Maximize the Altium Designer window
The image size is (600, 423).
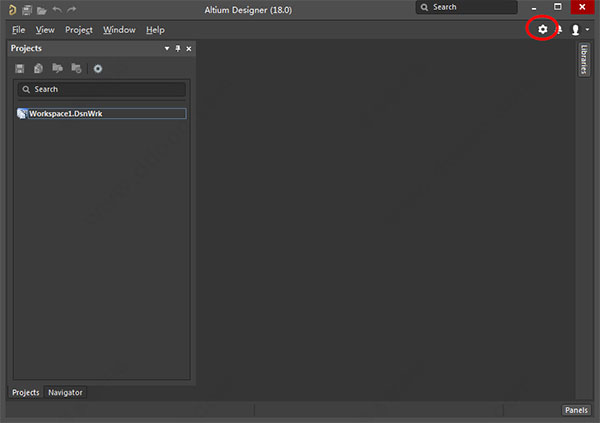[558, 7]
